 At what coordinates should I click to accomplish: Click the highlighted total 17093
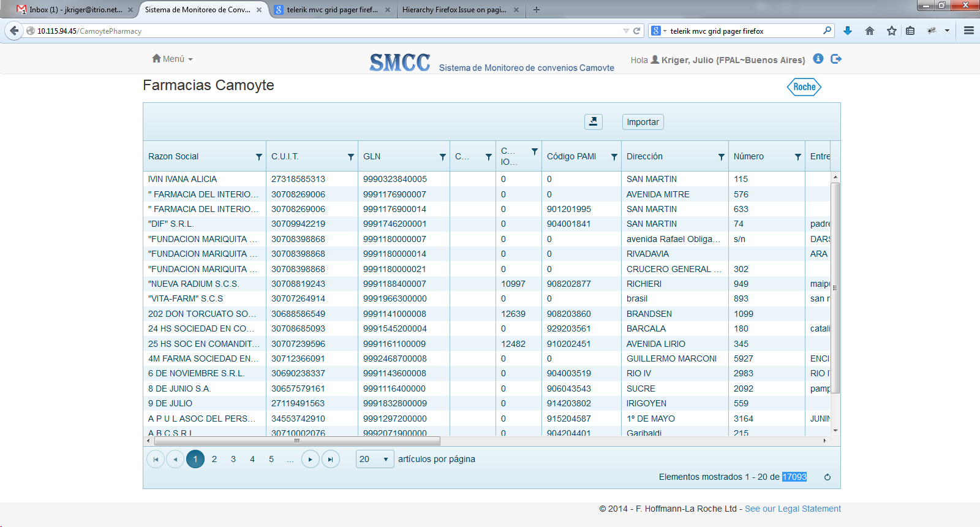click(794, 477)
